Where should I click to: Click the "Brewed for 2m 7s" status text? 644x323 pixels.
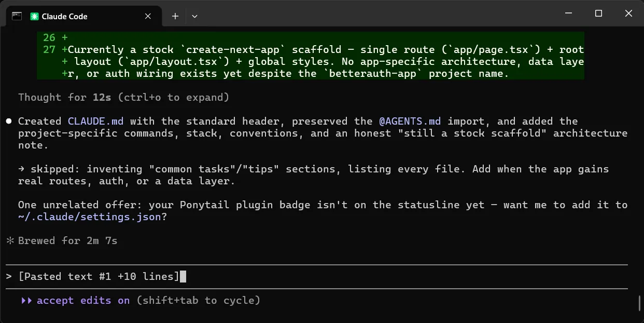68,240
